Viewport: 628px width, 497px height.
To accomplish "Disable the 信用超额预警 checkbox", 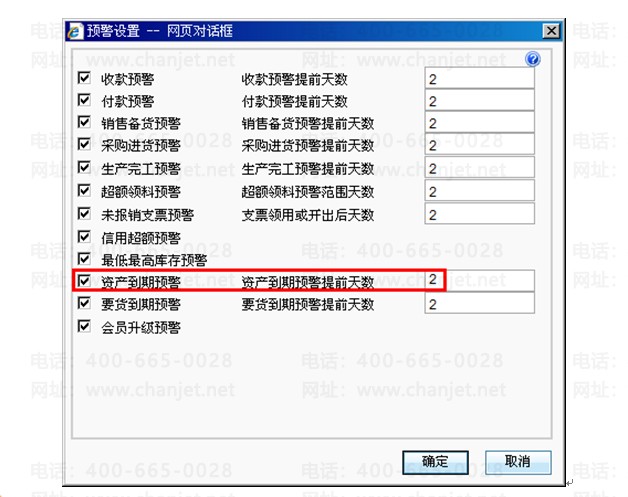I will (84, 237).
